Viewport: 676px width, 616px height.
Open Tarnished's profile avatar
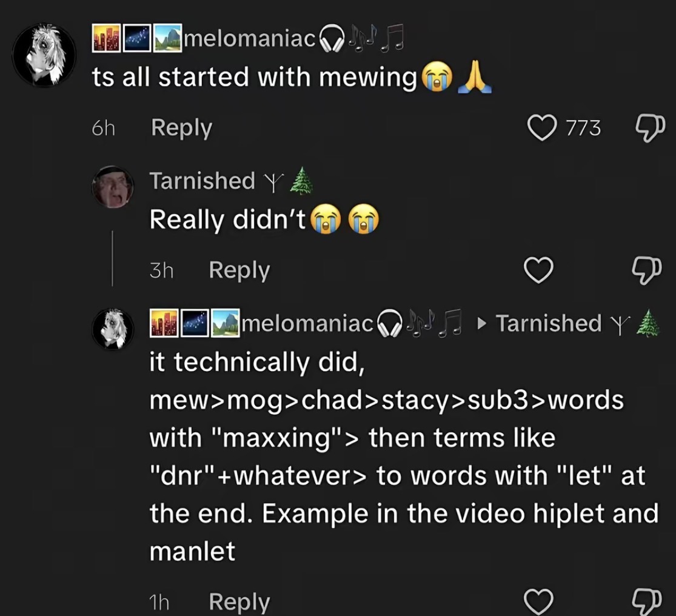(x=113, y=187)
